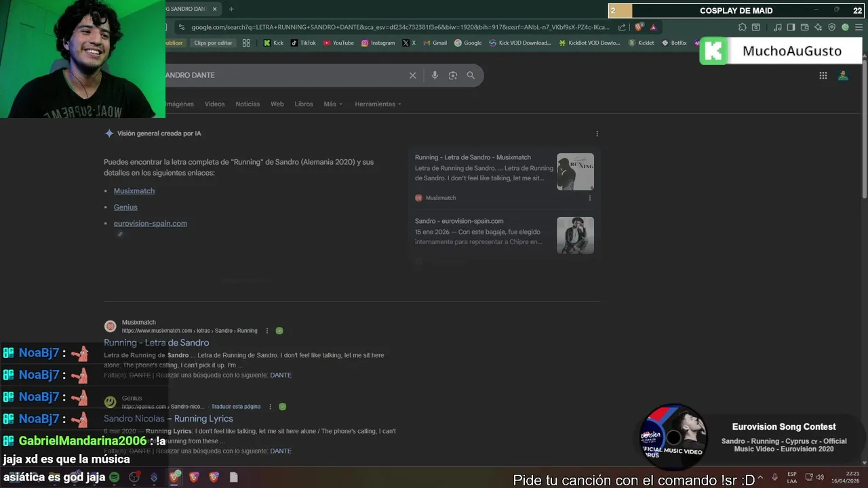Viewport: 868px width, 488px height.
Task: Switch to the Libros search tab
Action: click(304, 104)
